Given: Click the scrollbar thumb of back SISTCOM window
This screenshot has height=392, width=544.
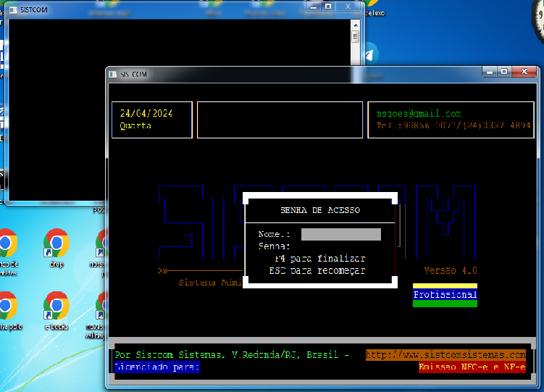Looking at the screenshot, I should click(x=355, y=36).
